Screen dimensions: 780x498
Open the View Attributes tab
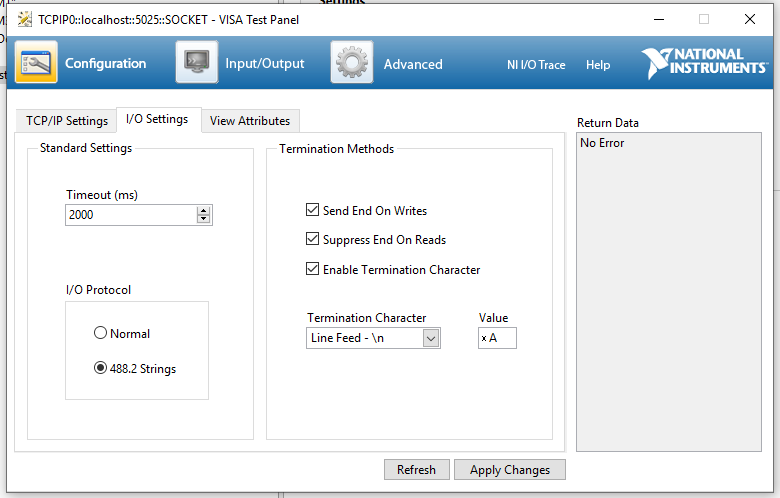(250, 121)
